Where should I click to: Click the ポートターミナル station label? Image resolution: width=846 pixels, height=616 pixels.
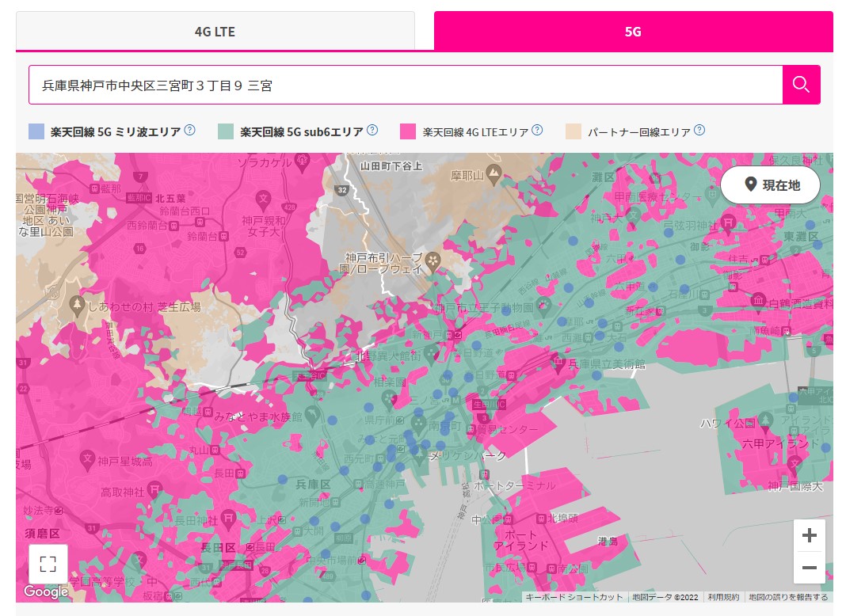pyautogui.click(x=514, y=485)
